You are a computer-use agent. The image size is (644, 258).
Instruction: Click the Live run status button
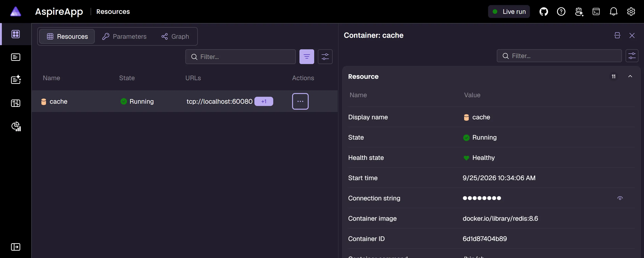coord(509,12)
